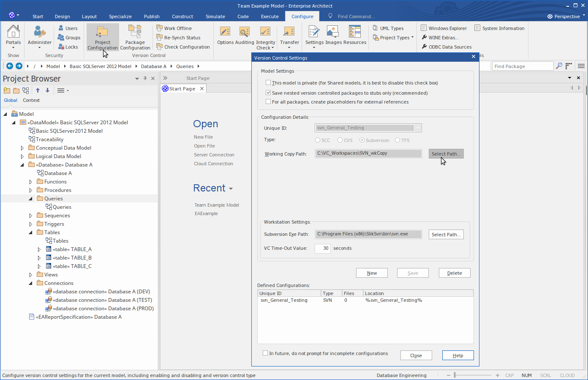This screenshot has width=588, height=380.
Task: Open the Portals ribbon icon
Action: pos(13,35)
